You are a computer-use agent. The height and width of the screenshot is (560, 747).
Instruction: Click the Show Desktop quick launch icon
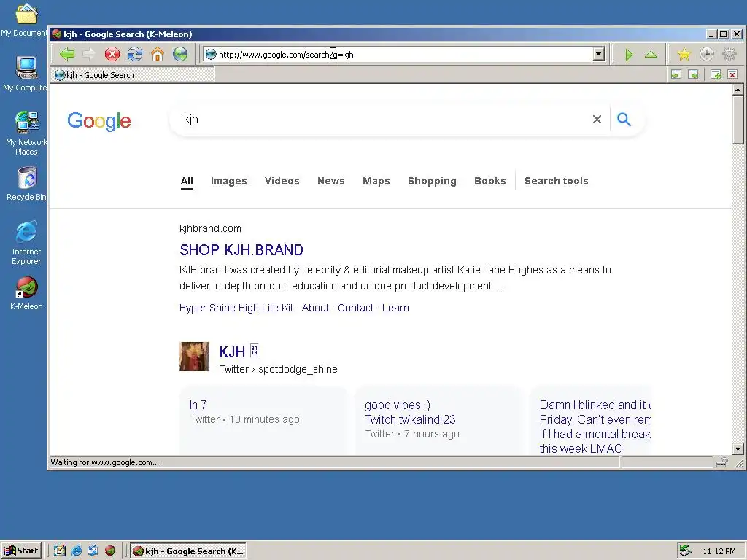[x=60, y=551]
